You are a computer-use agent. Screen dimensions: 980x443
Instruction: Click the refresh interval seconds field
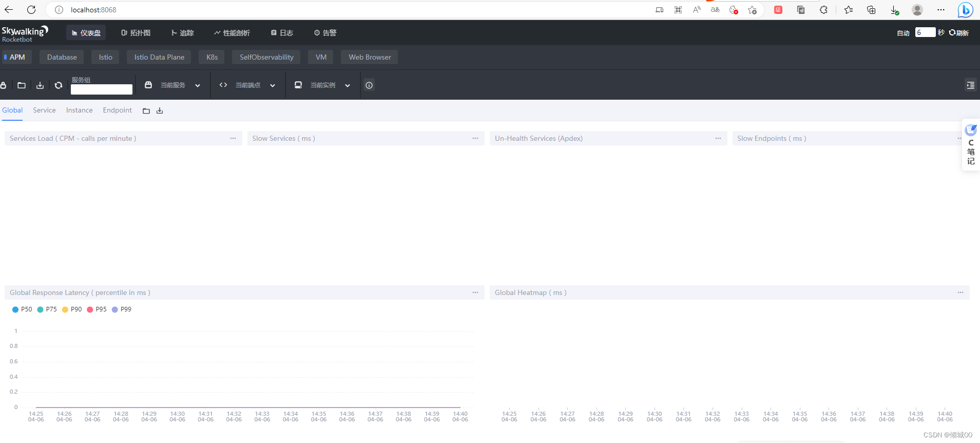click(x=925, y=32)
